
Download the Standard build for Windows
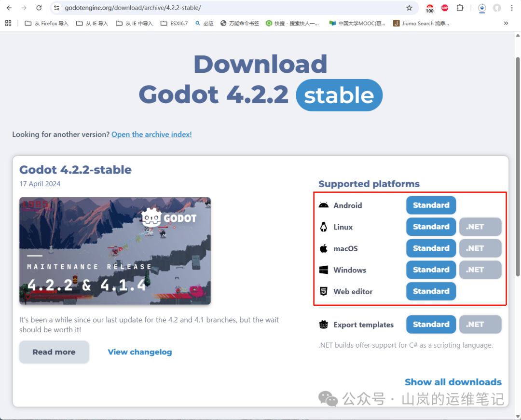[431, 270]
